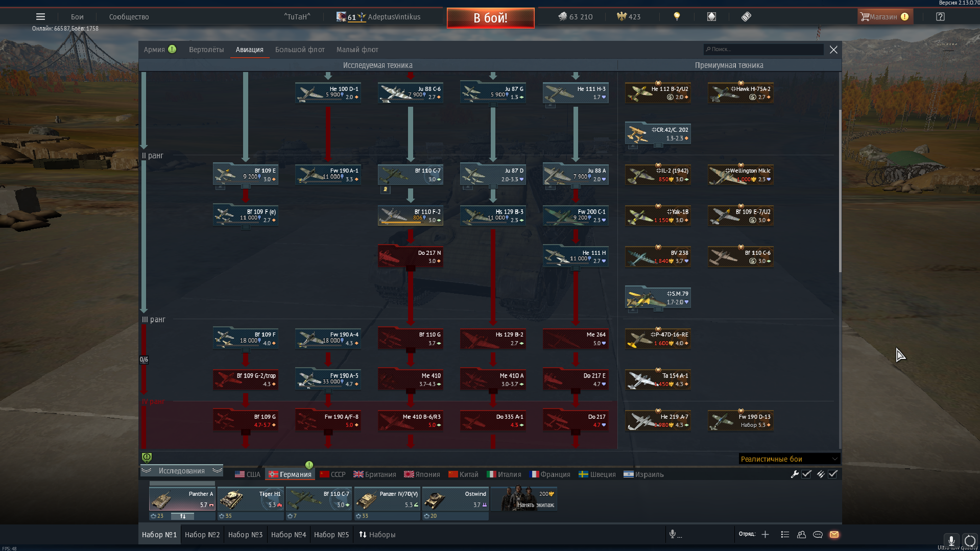Select the Франция nation flag
Screen dimensions: 980x551
point(550,474)
